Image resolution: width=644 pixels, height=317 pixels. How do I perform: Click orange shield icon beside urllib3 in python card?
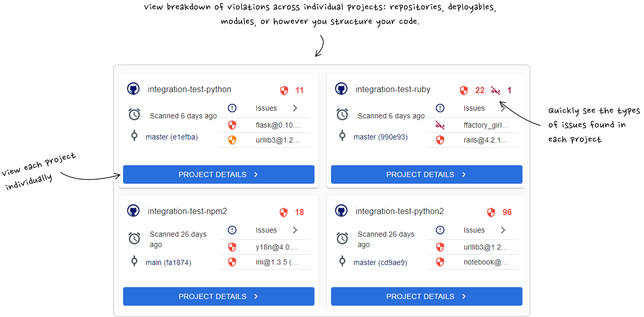232,140
